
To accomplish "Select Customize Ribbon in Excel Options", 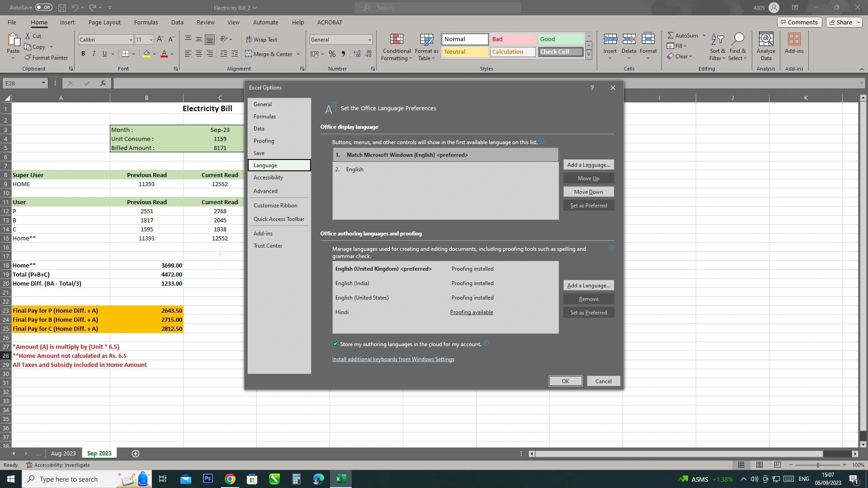I will (279, 206).
